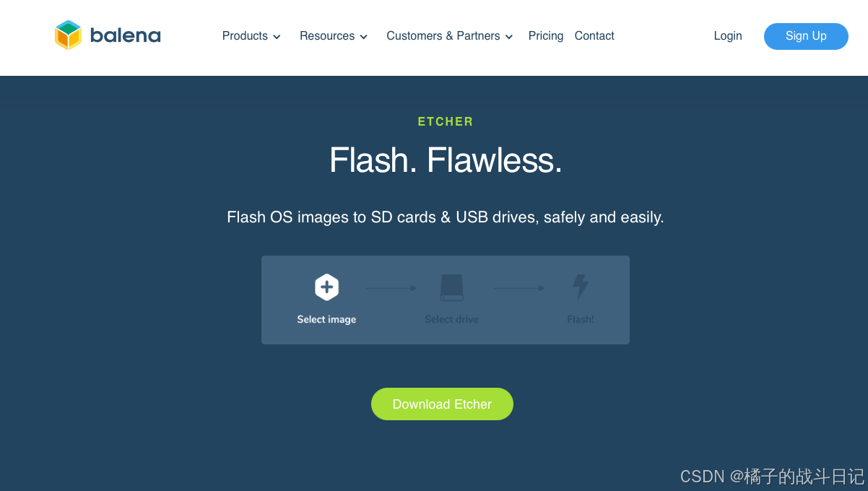
Task: Click the Select image label
Action: tap(326, 319)
